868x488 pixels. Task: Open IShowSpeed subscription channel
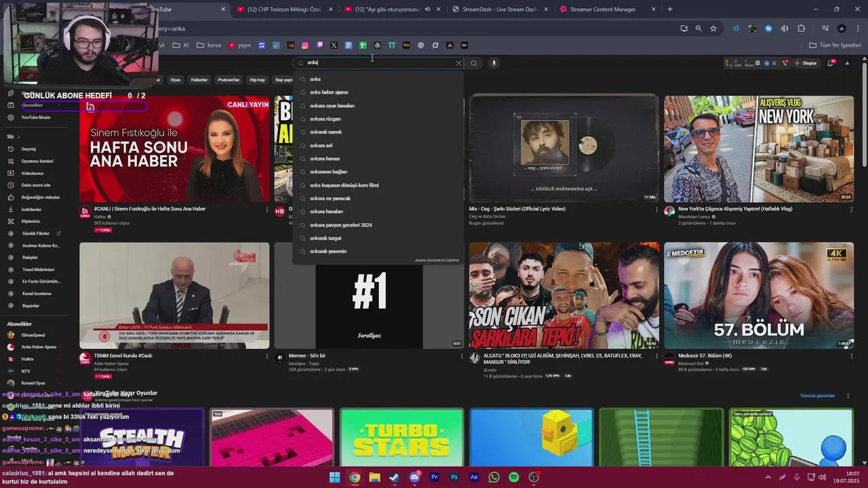pos(33,335)
